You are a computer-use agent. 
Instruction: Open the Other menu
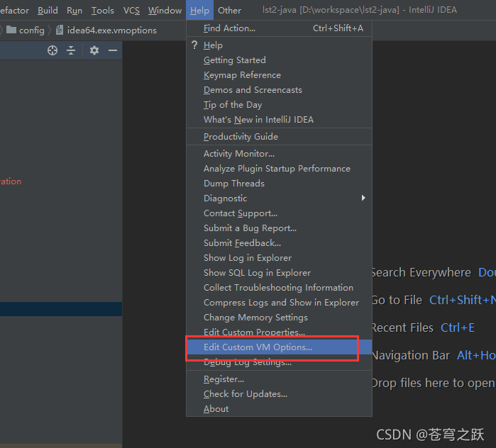(229, 11)
